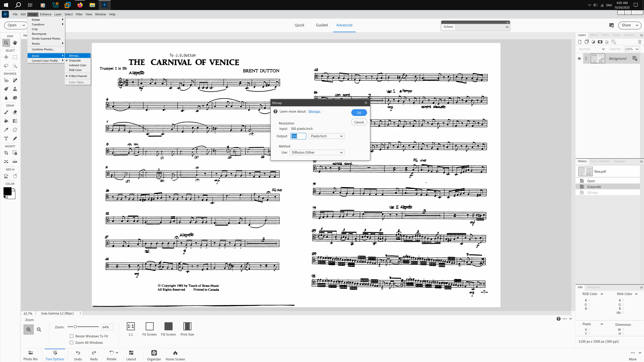Select the Hand tool
This screenshot has width=644, height=362.
tap(15, 43)
